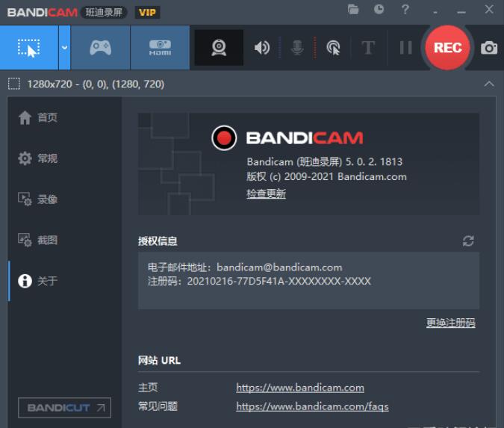Viewport: 504px width, 428px height.
Task: Collapse the panel with the chevron up
Action: click(489, 84)
